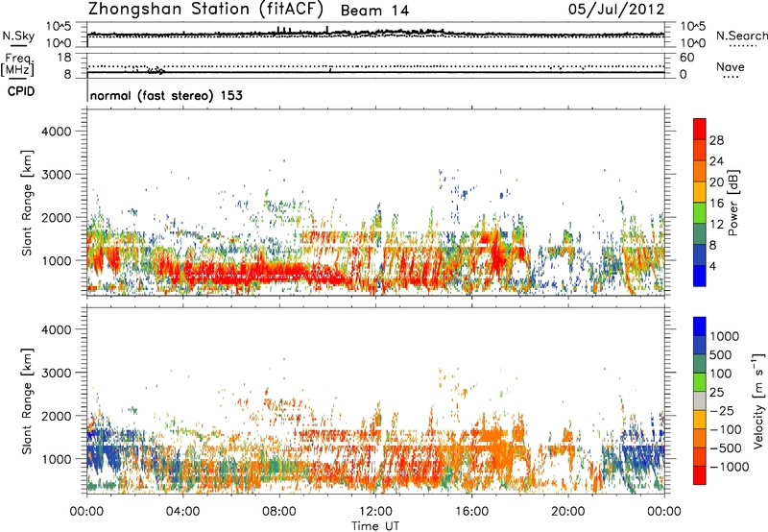Click the 1000 value on velocity colorbar
Image resolution: width=768 pixels, height=532 pixels.
[725, 336]
